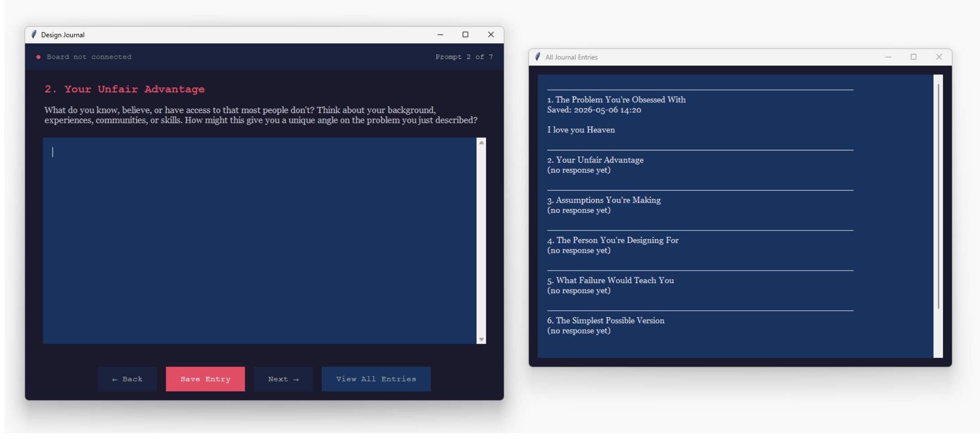This screenshot has width=980, height=439.
Task: Click "5. What Failure Would Teach You" entry
Action: [x=610, y=280]
